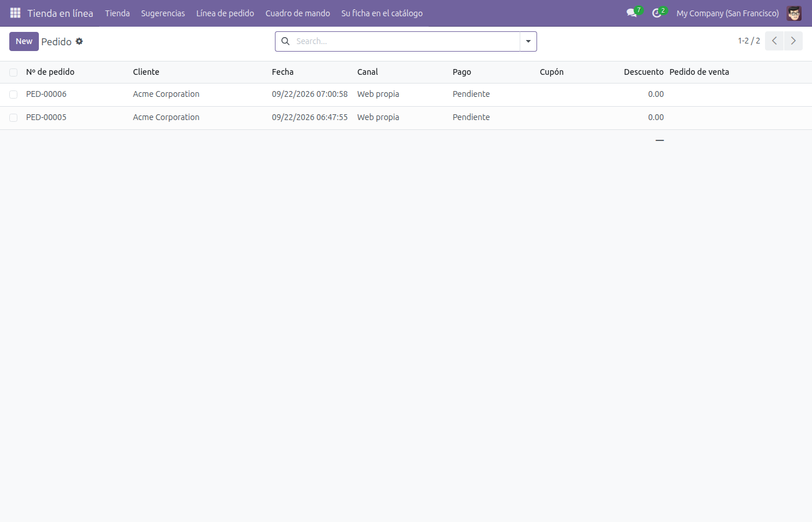Open the activities clock icon
Viewport: 812px width, 522px height.
click(657, 13)
